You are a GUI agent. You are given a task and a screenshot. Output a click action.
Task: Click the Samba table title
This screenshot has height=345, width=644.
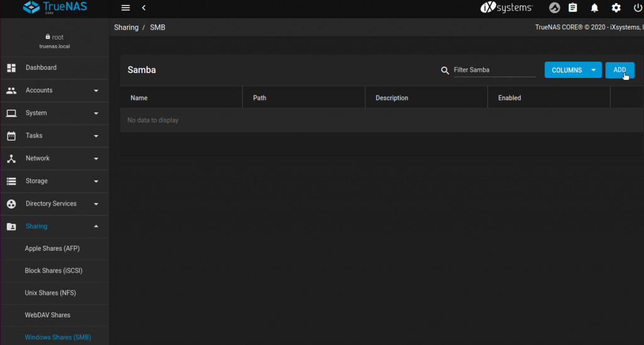pyautogui.click(x=142, y=70)
